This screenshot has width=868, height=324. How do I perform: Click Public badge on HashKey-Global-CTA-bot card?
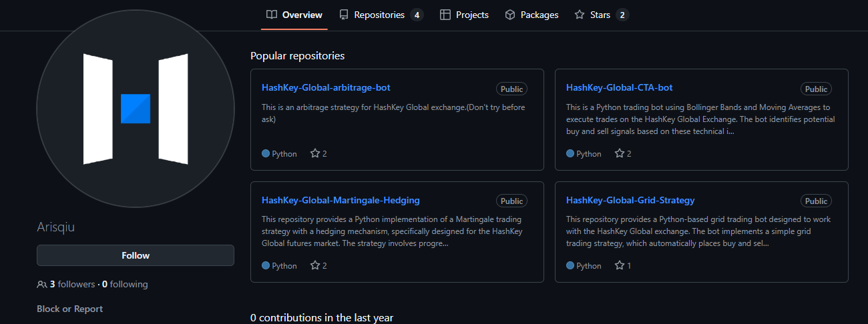pyautogui.click(x=816, y=89)
